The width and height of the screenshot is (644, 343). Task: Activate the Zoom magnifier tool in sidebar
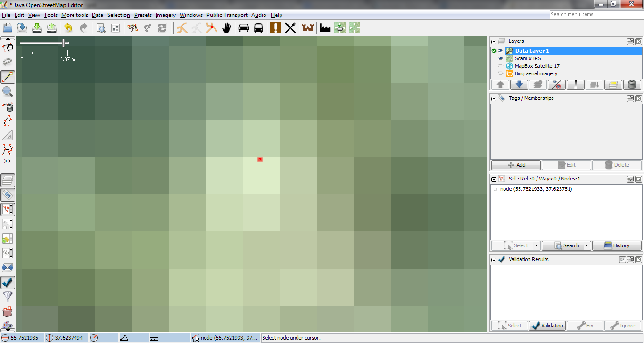click(x=8, y=92)
